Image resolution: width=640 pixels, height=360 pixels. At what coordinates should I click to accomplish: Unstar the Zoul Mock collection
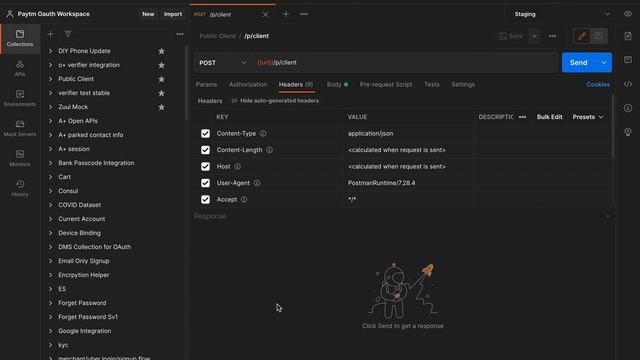click(x=161, y=107)
